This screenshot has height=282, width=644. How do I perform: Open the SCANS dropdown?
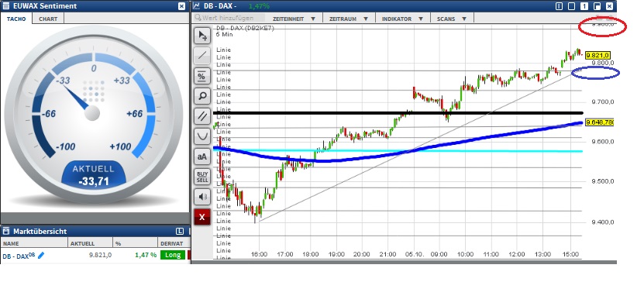point(452,19)
